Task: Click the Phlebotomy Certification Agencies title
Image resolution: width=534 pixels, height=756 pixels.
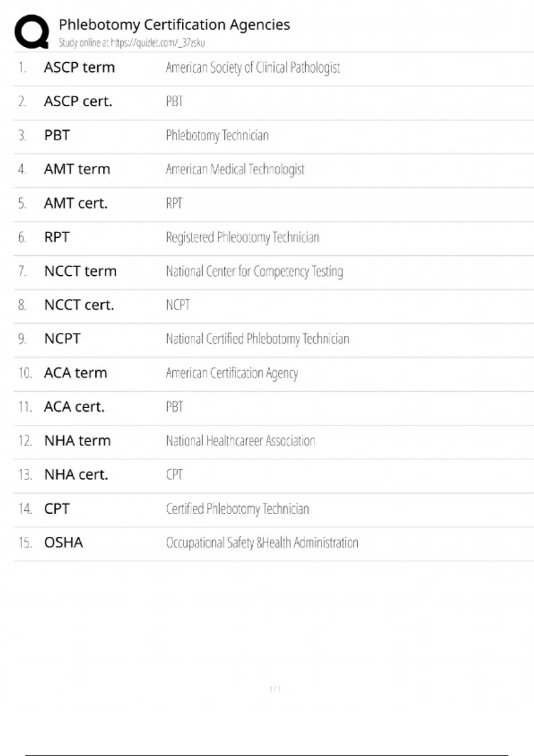Action: (174, 24)
